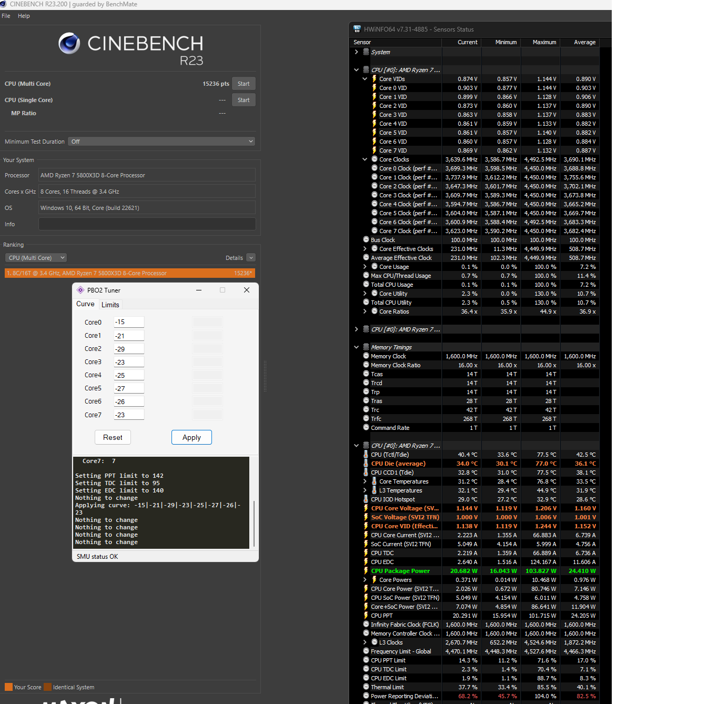Click the CPU Die (average) thermometer icon
The width and height of the screenshot is (728, 704).
tap(366, 463)
